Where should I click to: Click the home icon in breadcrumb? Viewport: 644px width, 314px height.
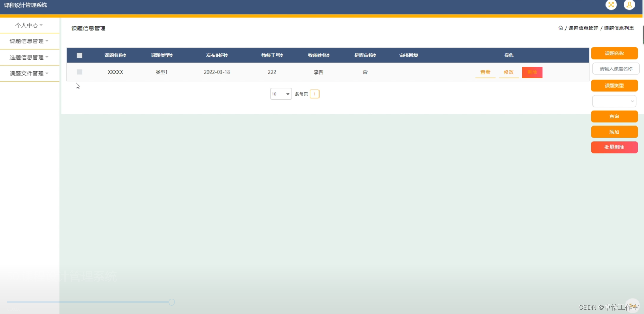pyautogui.click(x=560, y=28)
